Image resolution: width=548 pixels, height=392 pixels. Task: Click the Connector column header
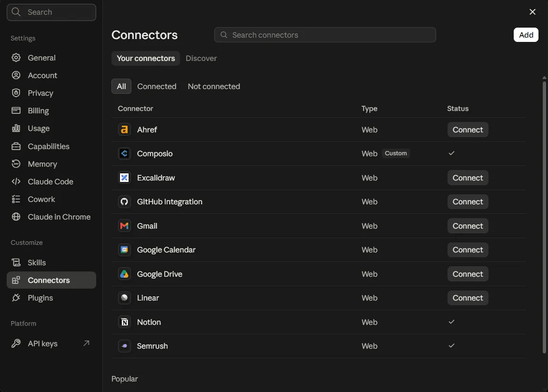135,109
